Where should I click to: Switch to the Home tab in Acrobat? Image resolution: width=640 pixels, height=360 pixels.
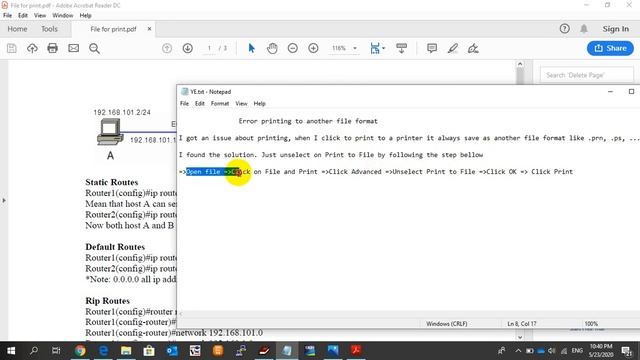(x=17, y=29)
